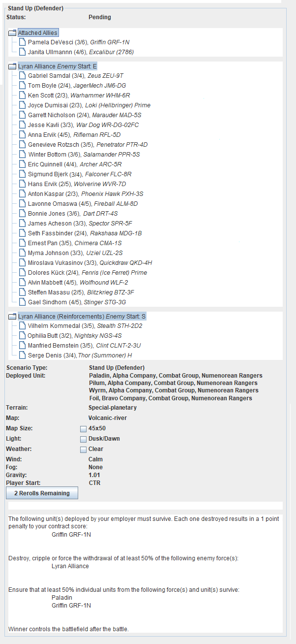296x644 pixels.
Task: Click document icon for Pamela DeVesci
Action: (22, 42)
